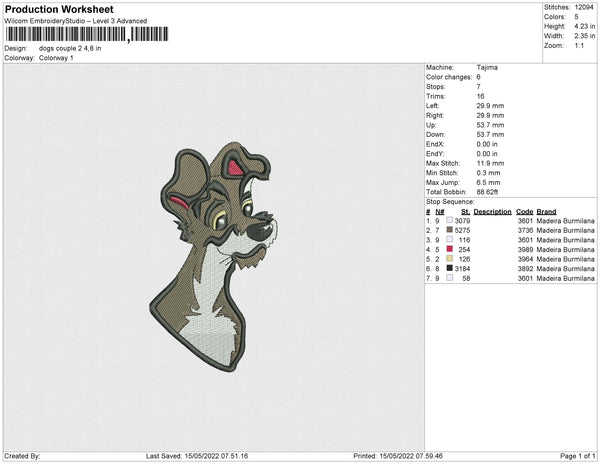Click Madeira Burmilana brand in stop 2 row
Viewport: 600px width, 464px height.
click(x=566, y=230)
